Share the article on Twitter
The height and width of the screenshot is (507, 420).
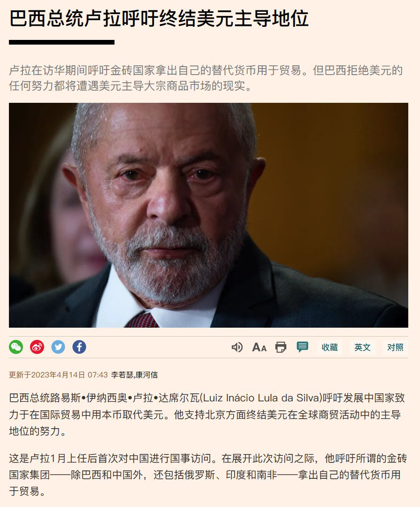[x=58, y=347]
